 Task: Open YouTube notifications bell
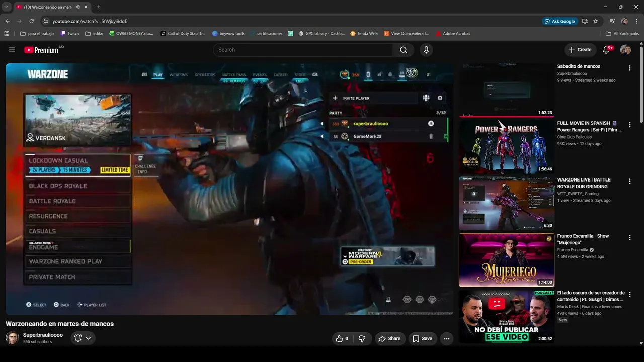point(607,50)
